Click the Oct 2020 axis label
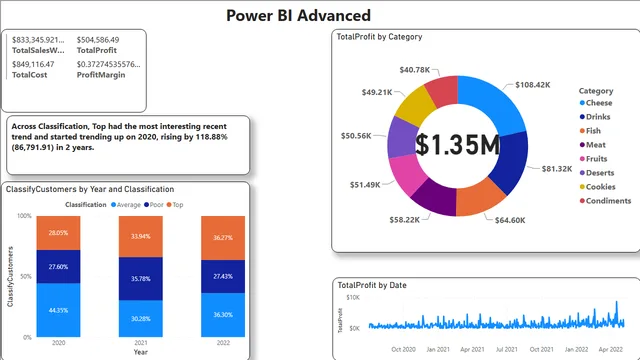Screen dimensions: 640x360 [x=403, y=349]
